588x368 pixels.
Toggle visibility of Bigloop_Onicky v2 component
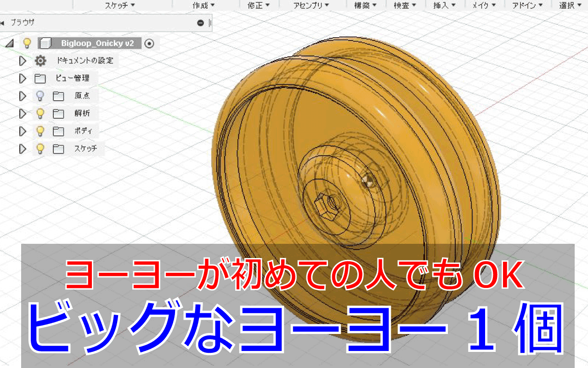[27, 43]
